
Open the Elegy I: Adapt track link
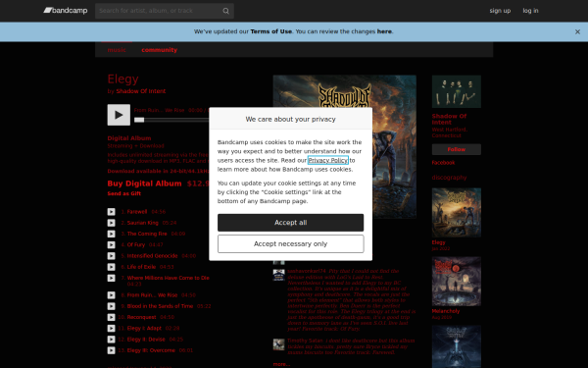144,328
